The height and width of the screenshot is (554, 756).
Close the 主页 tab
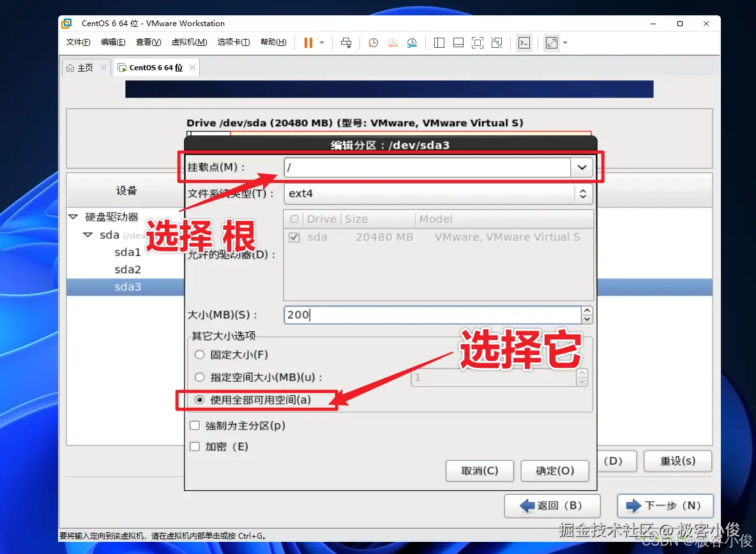pos(103,68)
